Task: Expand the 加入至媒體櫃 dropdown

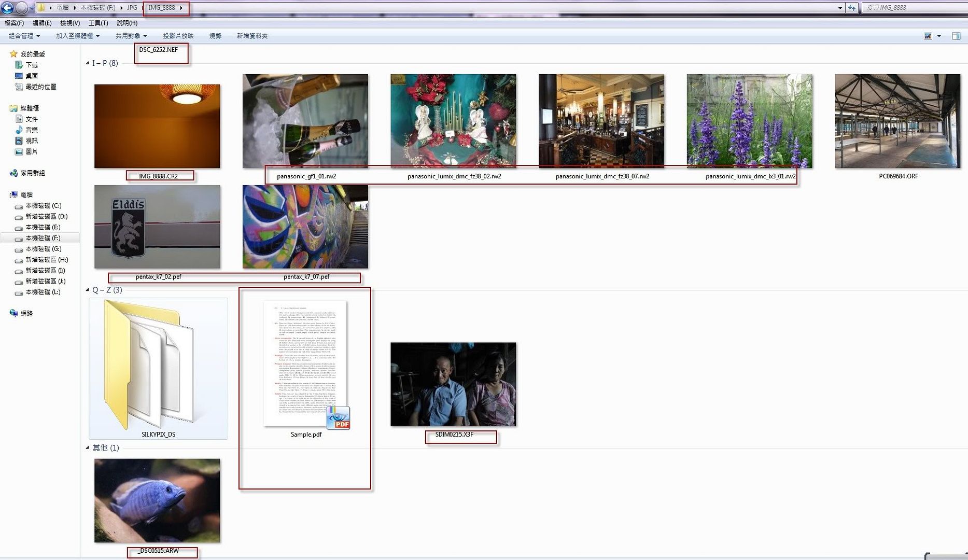Action: (78, 36)
